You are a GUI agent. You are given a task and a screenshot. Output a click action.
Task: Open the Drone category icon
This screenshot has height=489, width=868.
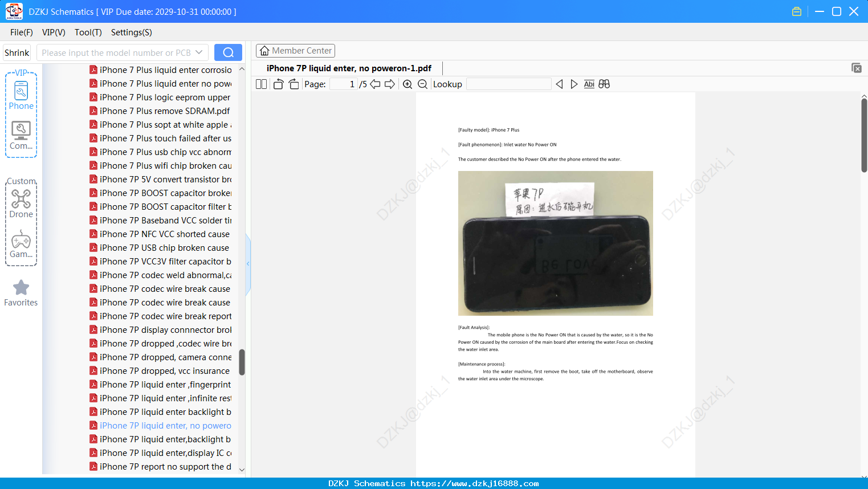pos(21,203)
